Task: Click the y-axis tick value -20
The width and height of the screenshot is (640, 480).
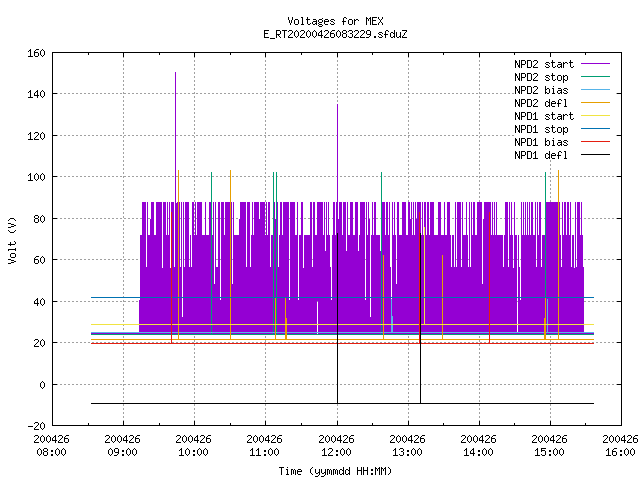Action: 36,426
